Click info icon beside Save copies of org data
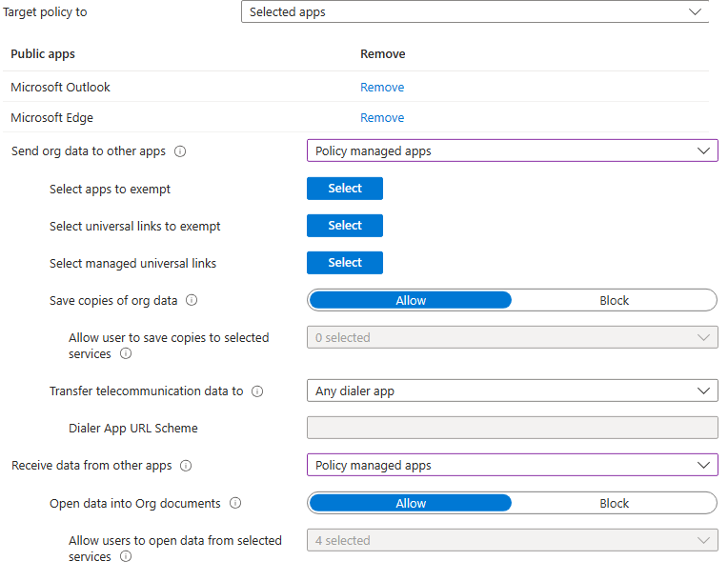The image size is (728, 581). [192, 301]
